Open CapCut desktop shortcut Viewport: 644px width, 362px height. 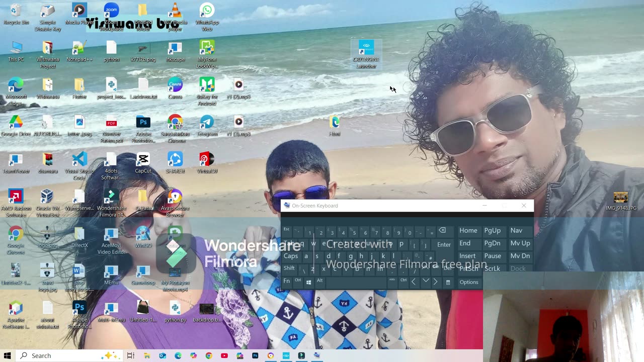tap(143, 163)
